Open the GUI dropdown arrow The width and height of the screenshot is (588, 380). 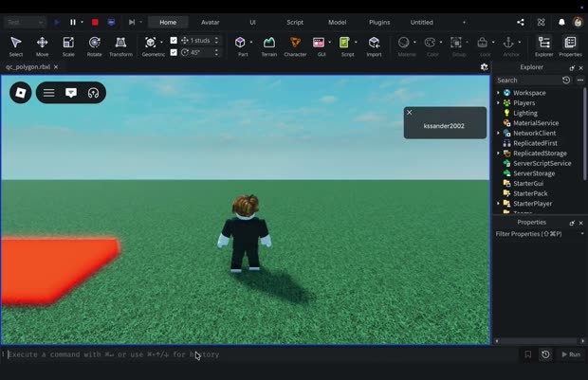330,43
